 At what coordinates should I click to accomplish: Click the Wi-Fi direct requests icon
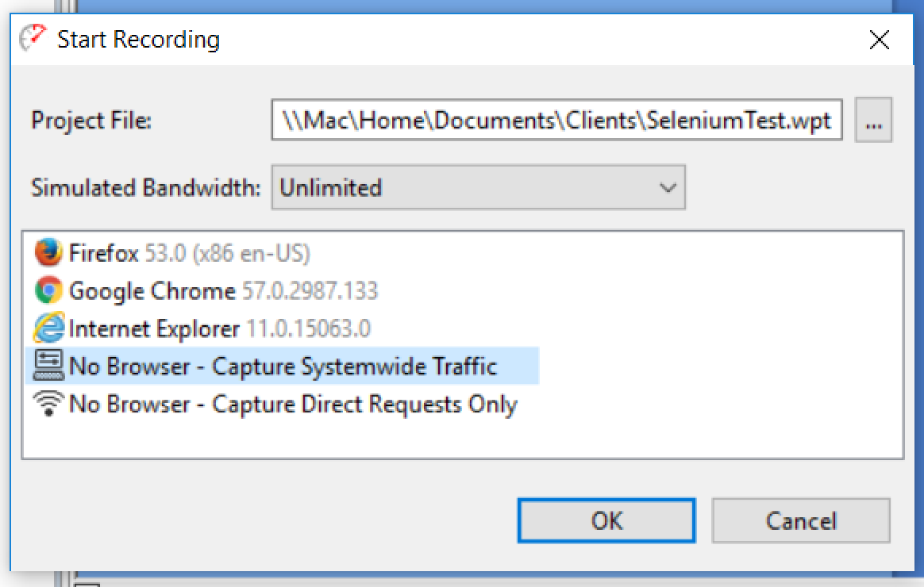pyautogui.click(x=48, y=403)
